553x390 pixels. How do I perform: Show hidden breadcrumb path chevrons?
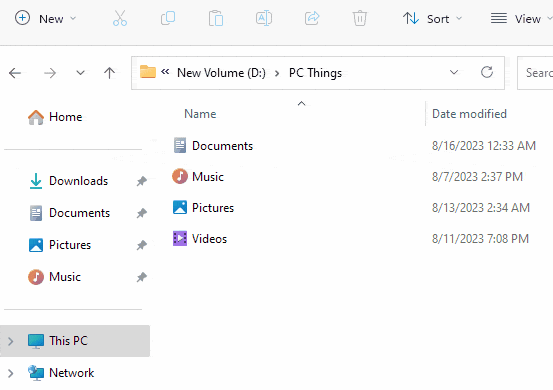coord(165,72)
